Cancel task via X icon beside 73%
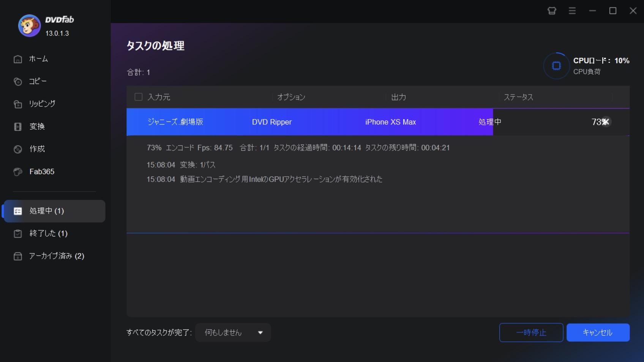Viewport: 644px width, 362px height. (606, 122)
